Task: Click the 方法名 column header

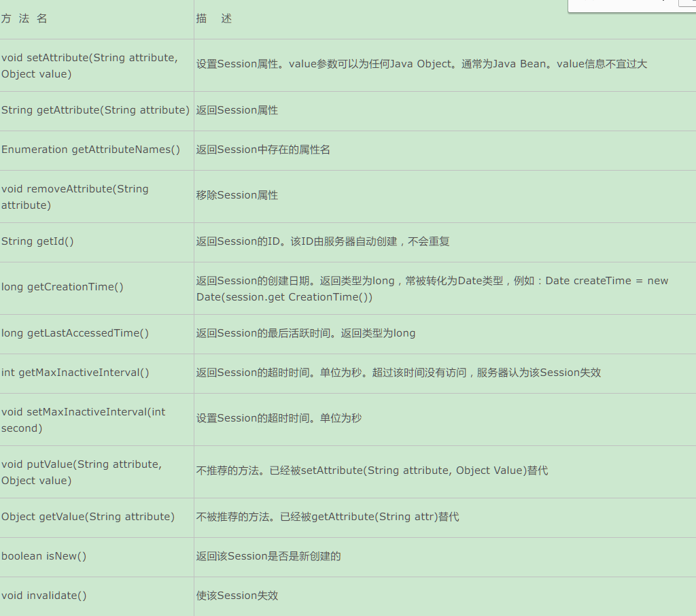Action: pos(24,18)
